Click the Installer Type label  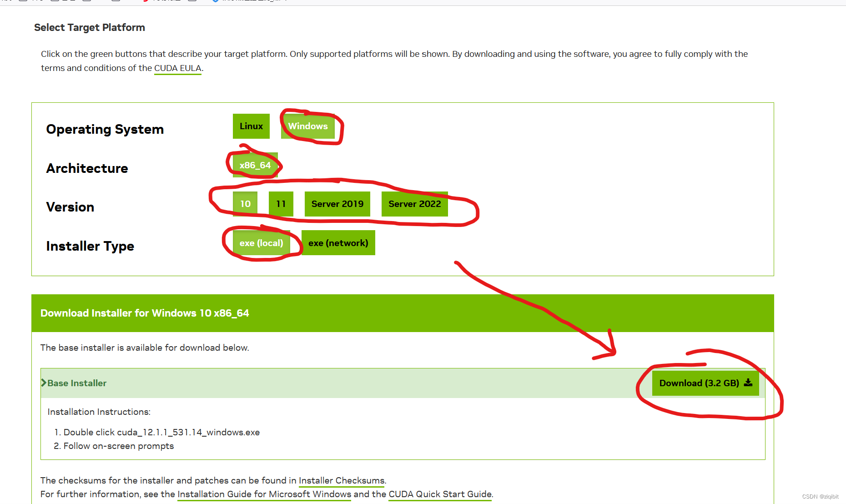(90, 246)
